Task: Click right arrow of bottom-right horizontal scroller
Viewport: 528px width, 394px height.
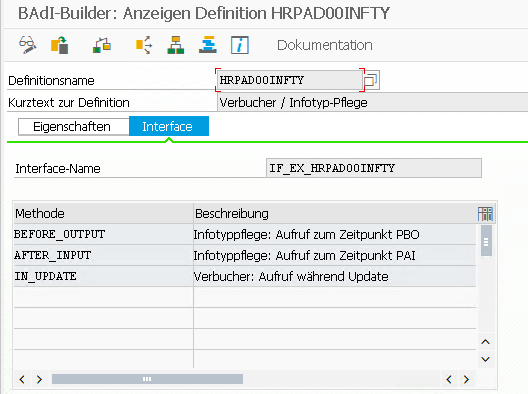Action: pos(466,380)
